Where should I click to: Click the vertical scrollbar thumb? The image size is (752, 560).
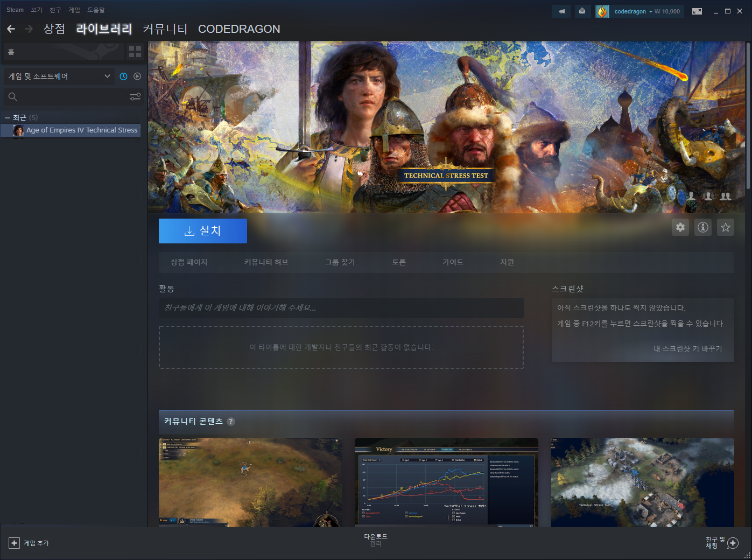(748, 116)
